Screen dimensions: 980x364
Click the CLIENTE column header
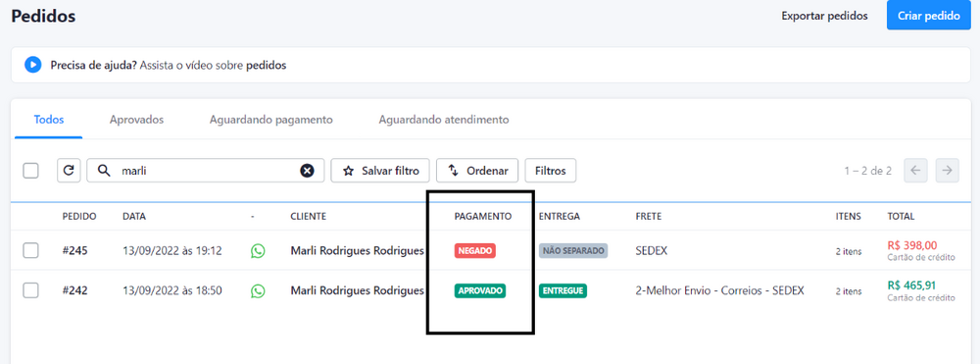[308, 217]
